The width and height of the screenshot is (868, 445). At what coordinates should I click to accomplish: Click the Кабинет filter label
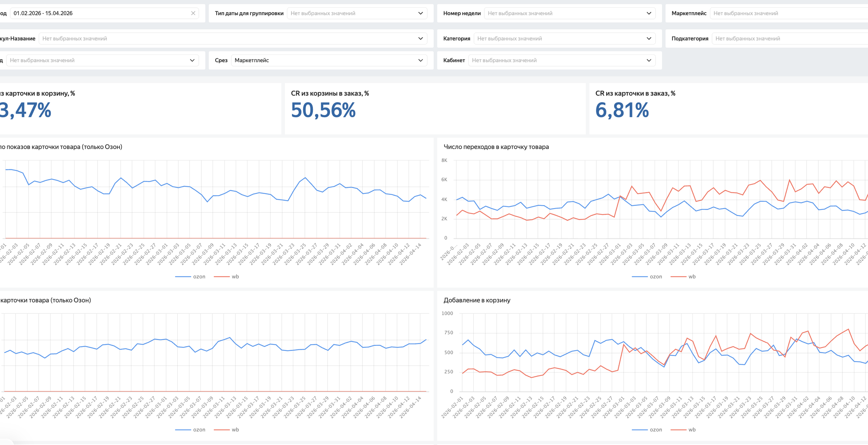454,60
